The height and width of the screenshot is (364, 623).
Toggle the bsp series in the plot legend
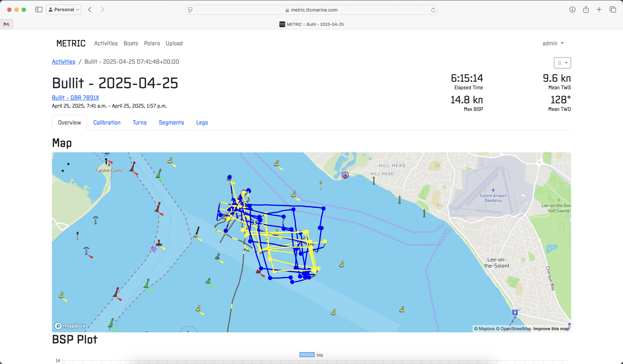pos(319,355)
